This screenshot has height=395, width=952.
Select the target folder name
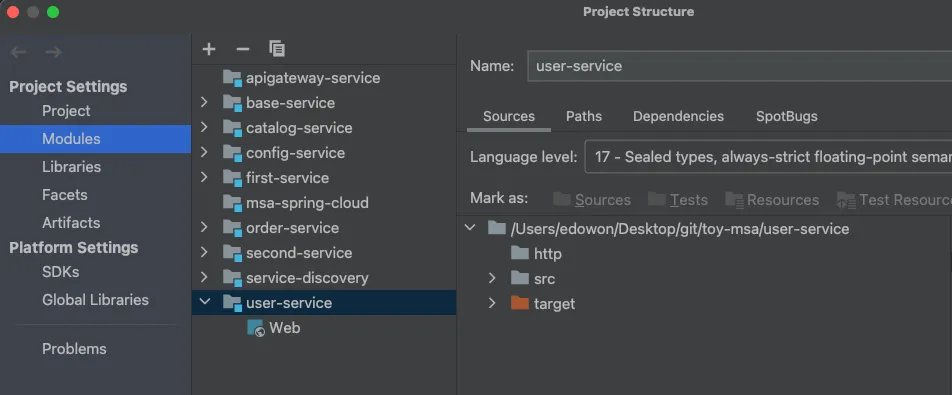coord(554,303)
